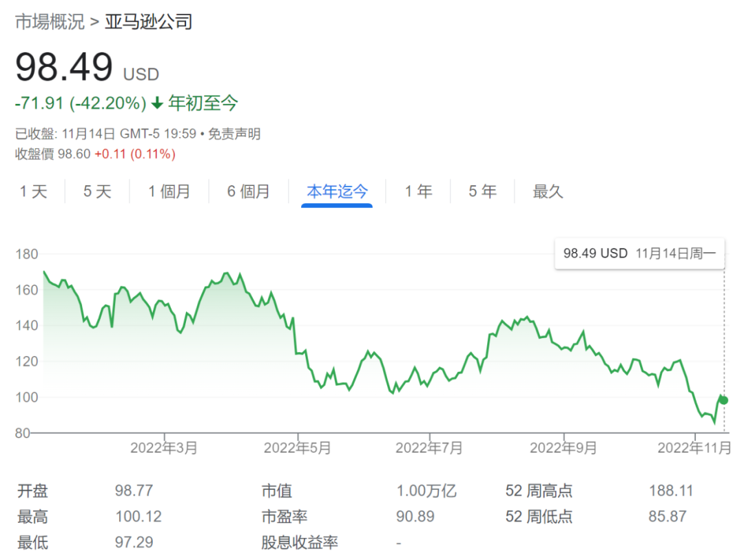Select the 本年迄今 year-to-date tab

click(x=337, y=191)
